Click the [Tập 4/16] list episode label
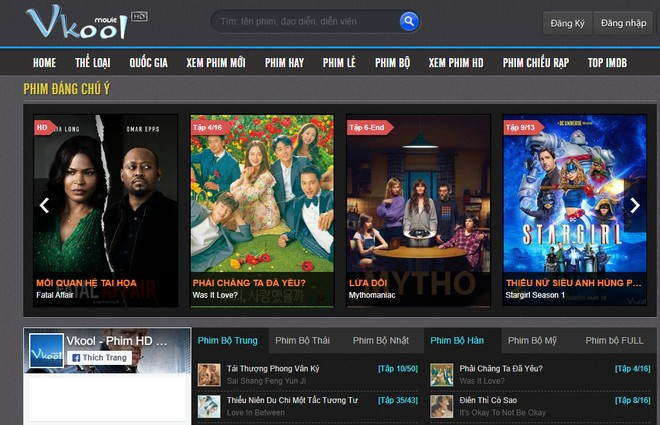Viewport: 660px width, 425px height. [x=632, y=369]
